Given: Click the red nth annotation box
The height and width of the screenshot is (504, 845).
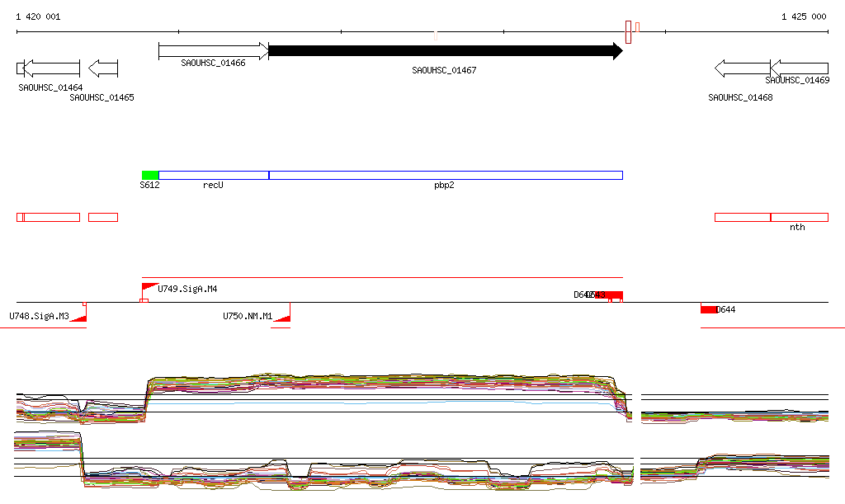Looking at the screenshot, I should click(799, 217).
